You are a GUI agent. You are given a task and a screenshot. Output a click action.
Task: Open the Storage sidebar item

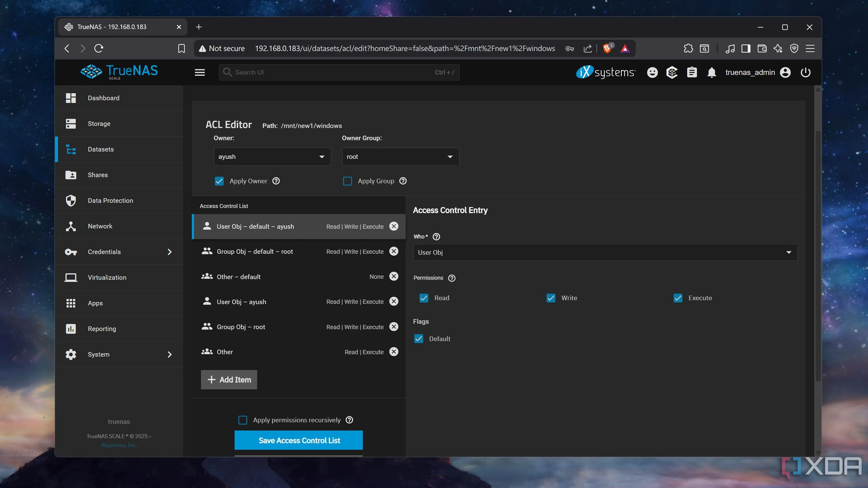tap(119, 124)
